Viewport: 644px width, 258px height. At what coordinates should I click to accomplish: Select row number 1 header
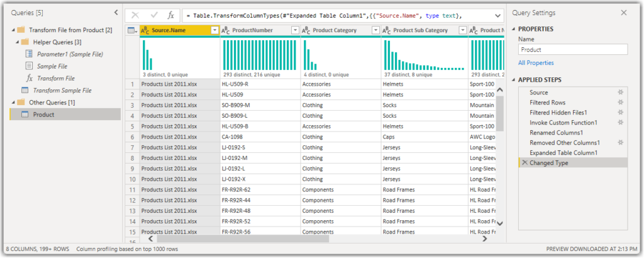point(132,84)
